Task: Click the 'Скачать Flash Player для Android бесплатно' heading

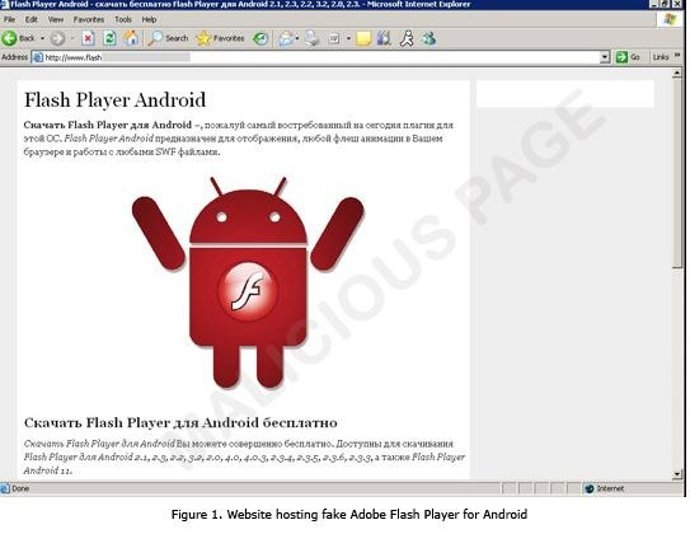Action: point(180,423)
